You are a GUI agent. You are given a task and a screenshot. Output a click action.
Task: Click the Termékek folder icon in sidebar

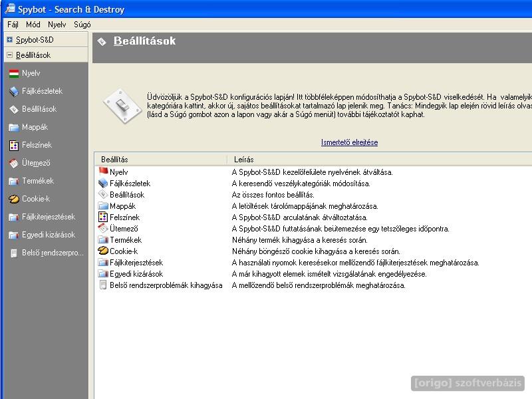click(14, 181)
